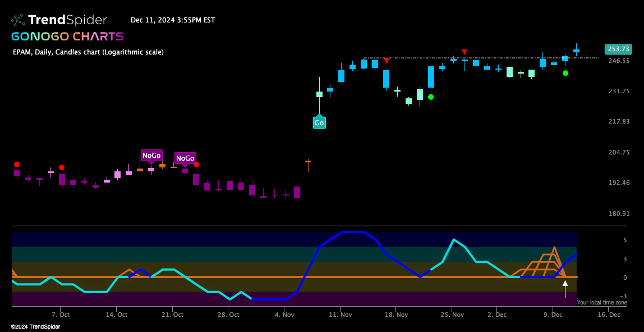The image size is (644, 332).
Task: Click the timestamp Dec 11, 2024 3:55PM EST
Action: point(173,20)
